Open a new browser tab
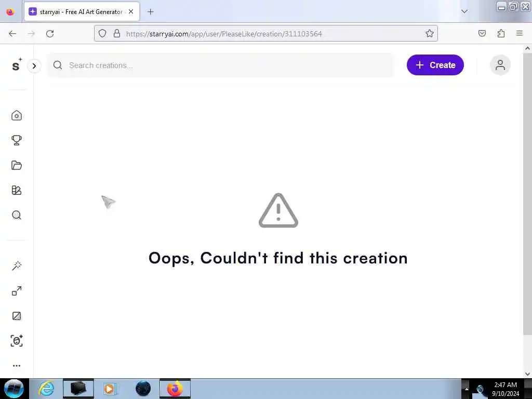The image size is (532, 399). [x=150, y=12]
